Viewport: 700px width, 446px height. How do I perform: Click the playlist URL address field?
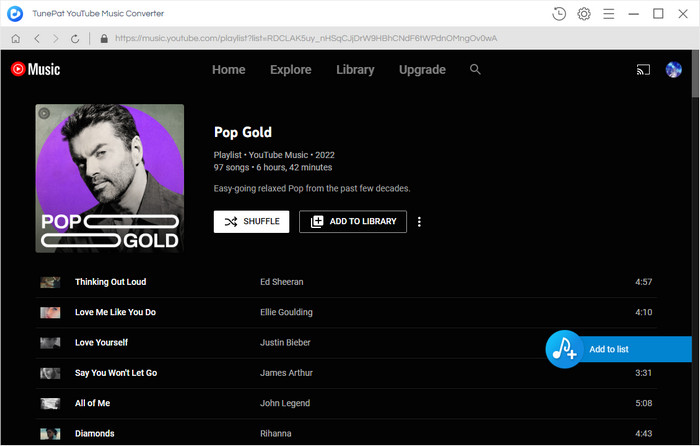click(306, 39)
